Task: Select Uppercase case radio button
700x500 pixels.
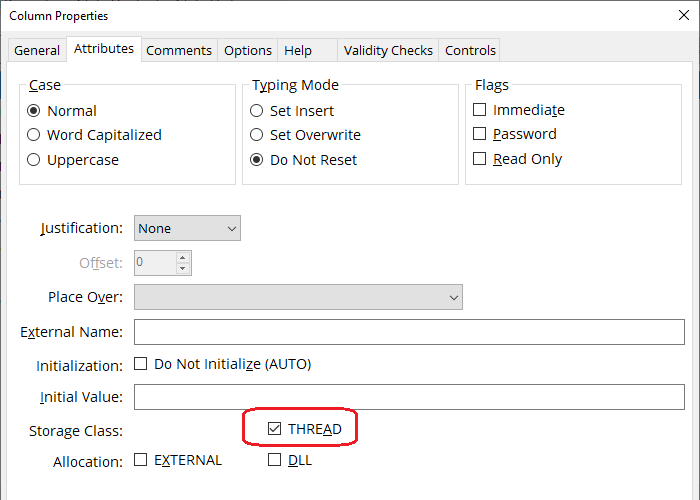Action: click(34, 160)
